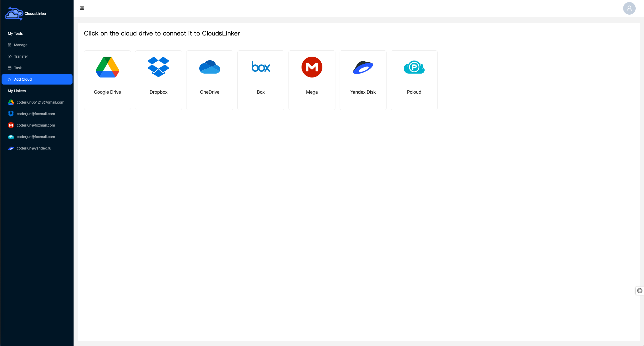Screen dimensions: 644x346
Task: Click the Task calendar icon in sidebar
Action: pyautogui.click(x=10, y=68)
